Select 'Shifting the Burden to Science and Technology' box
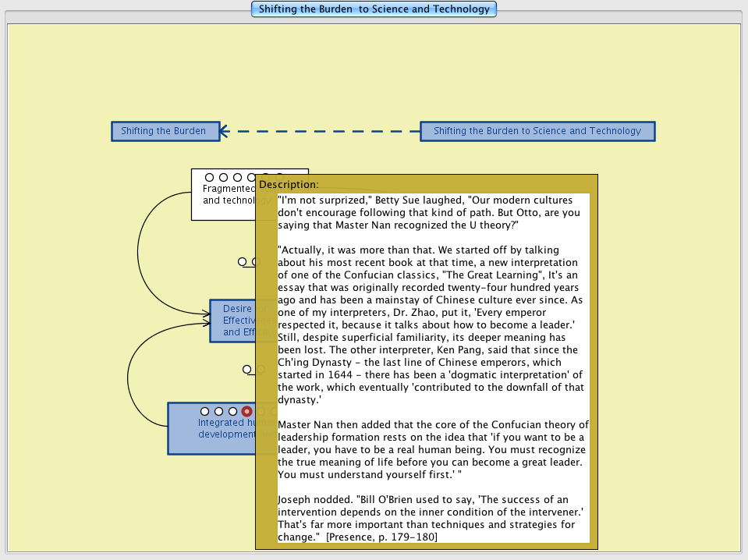748x560 pixels. coord(537,131)
